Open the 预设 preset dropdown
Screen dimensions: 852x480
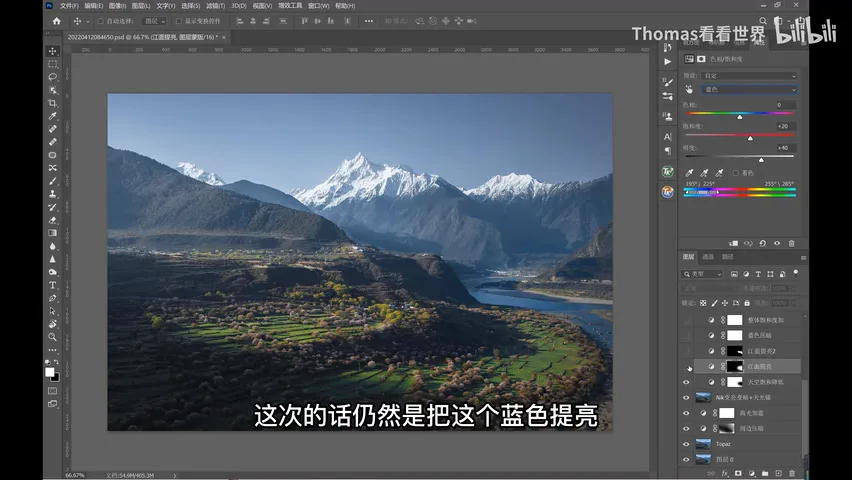point(749,76)
